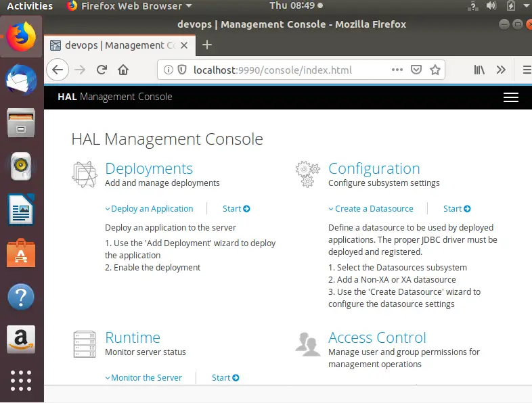
Task: Open the Firefox hamburger menu
Action: pyautogui.click(x=527, y=70)
